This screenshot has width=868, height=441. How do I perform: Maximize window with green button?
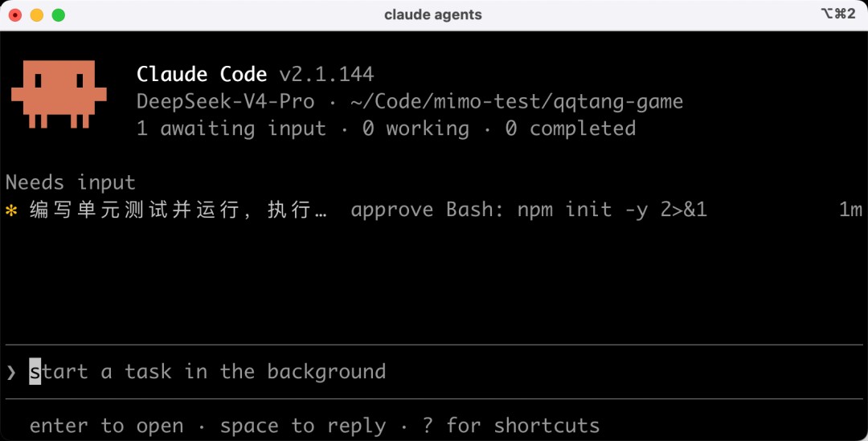(x=58, y=15)
